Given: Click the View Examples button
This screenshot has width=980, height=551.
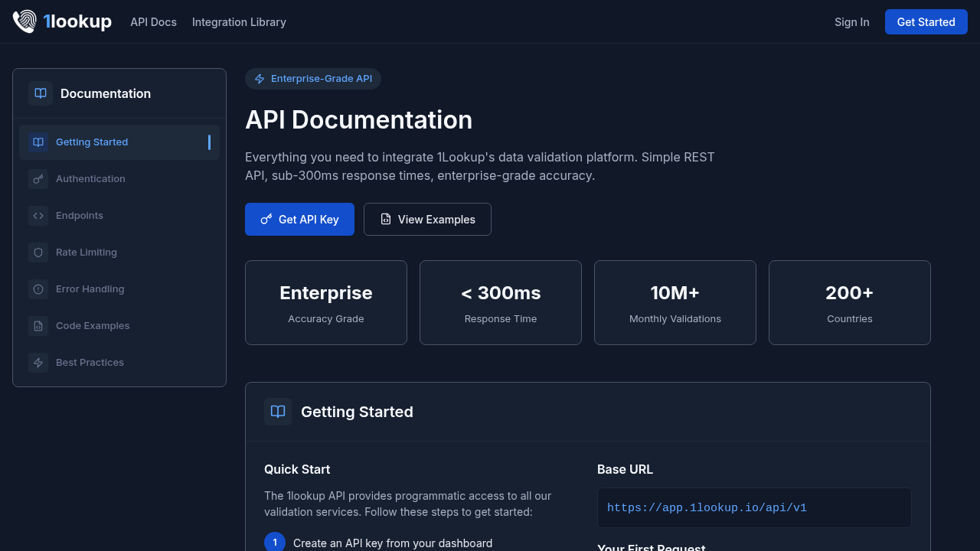Looking at the screenshot, I should click(427, 220).
